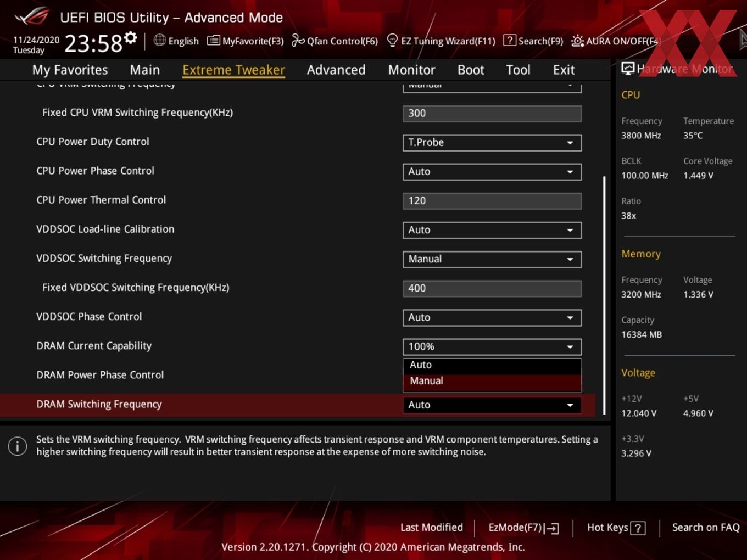
Task: Open Qfan Control fan icon
Action: pos(298,40)
